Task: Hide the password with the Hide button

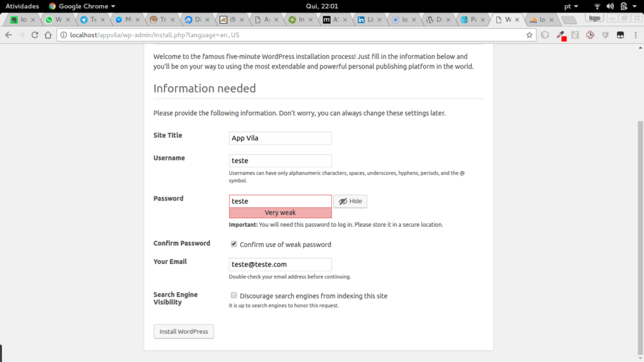Action: click(x=350, y=200)
